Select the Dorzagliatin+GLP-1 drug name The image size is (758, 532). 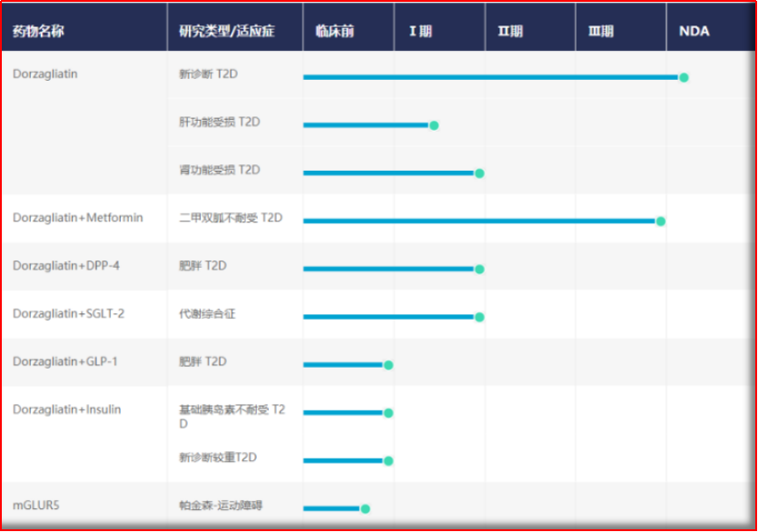click(65, 362)
